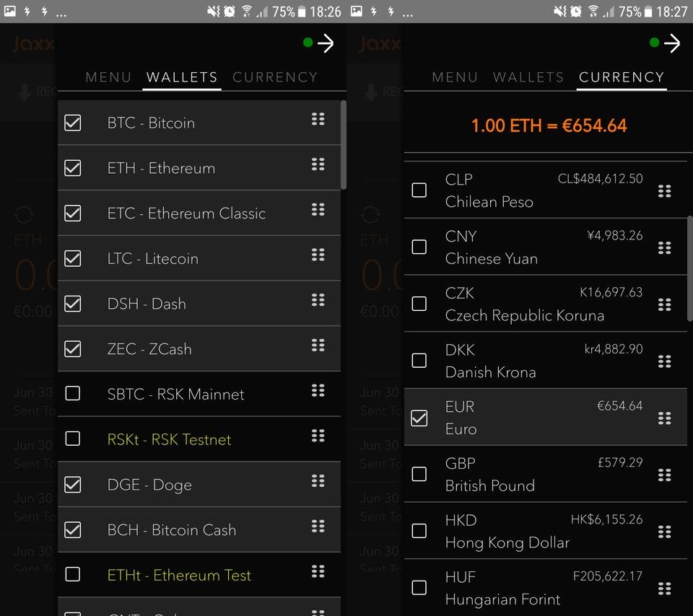Click the currency list scrollbar
This screenshot has height=616, width=693.
(x=690, y=268)
